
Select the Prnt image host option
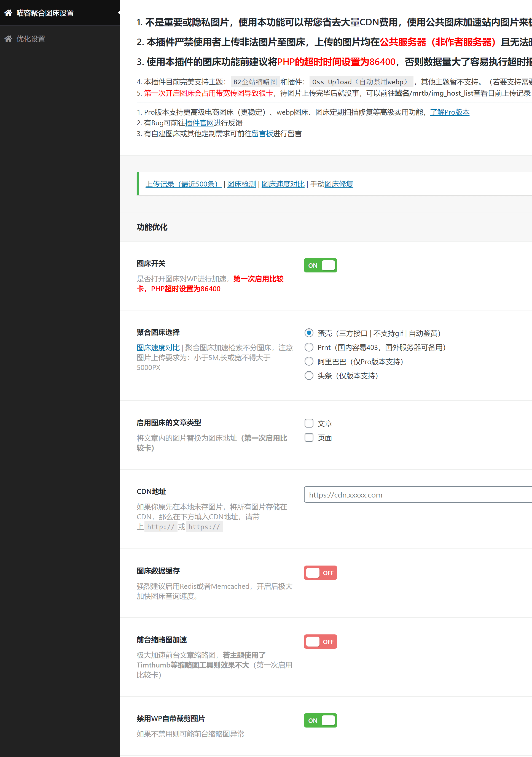[309, 347]
